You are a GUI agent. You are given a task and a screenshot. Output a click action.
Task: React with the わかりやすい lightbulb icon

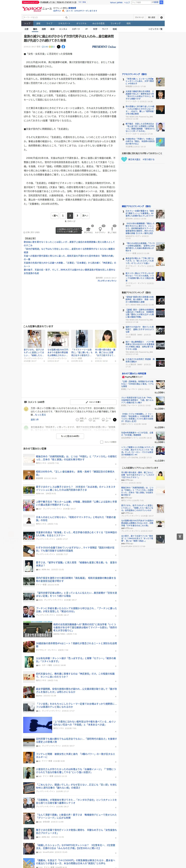pyautogui.click(x=100, y=229)
